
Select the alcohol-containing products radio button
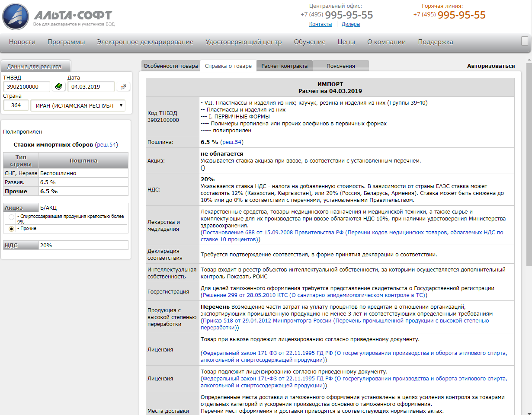pos(11,217)
